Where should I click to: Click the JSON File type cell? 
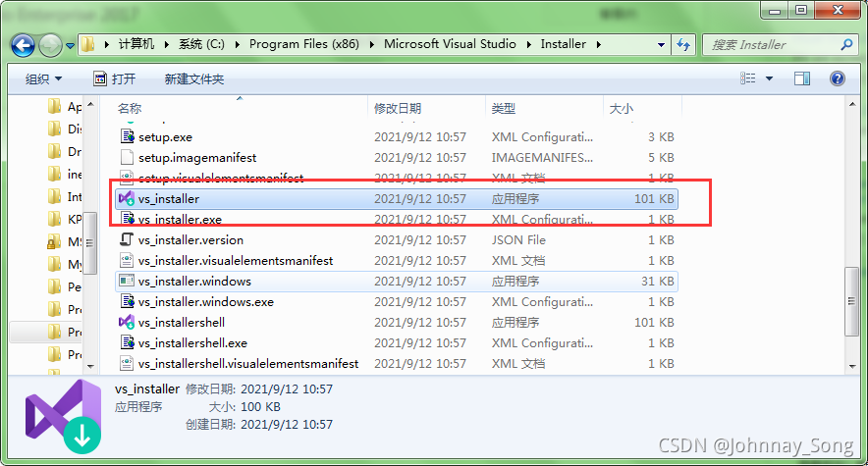(x=518, y=240)
